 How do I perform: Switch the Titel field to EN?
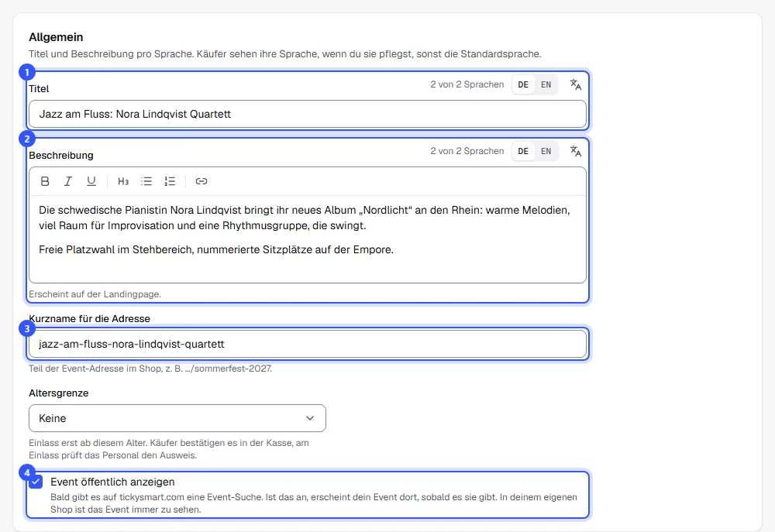pos(546,84)
